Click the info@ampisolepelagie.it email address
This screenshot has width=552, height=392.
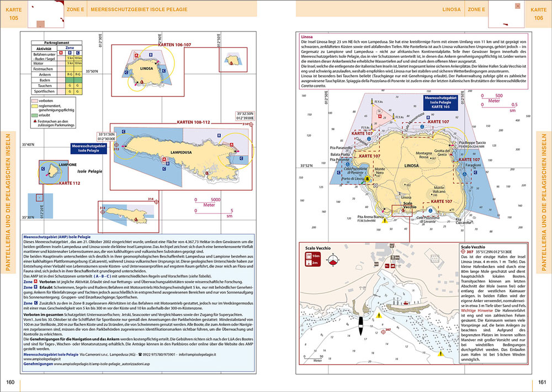coord(198,355)
